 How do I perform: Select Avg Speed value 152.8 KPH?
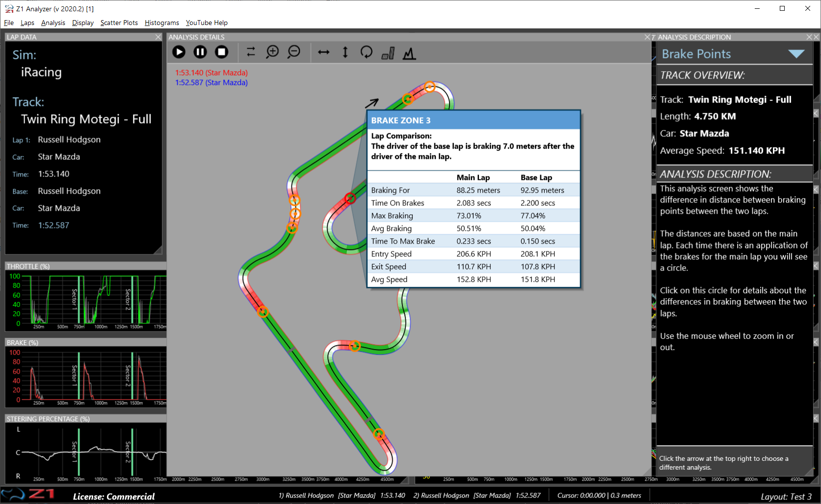click(474, 279)
